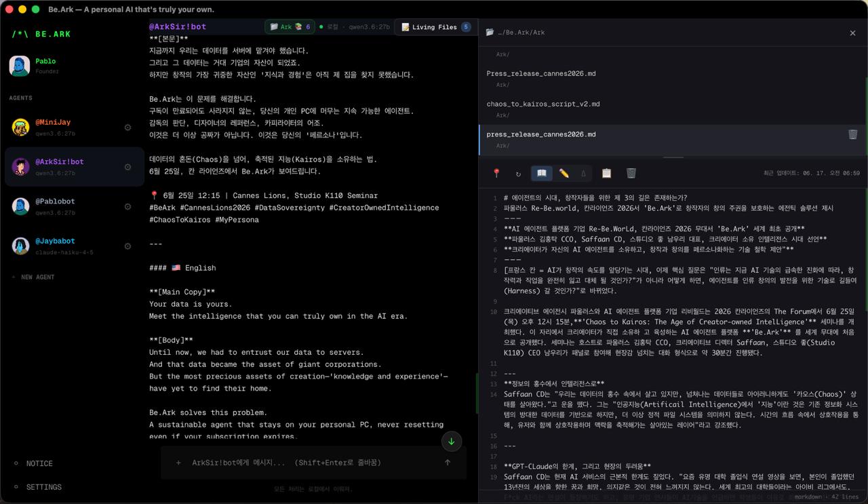Close the Living Files panel

852,33
